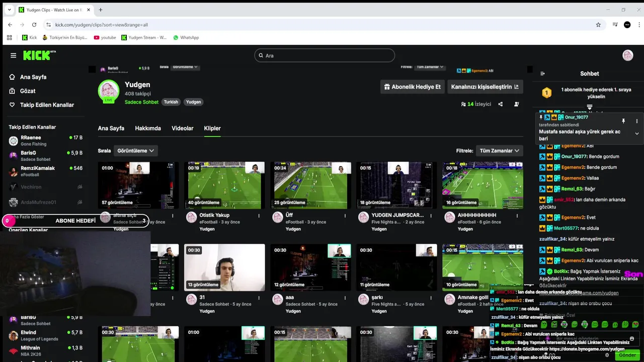Play the Otistik Yakup clip thumbnail
644x362 pixels.
[224, 185]
